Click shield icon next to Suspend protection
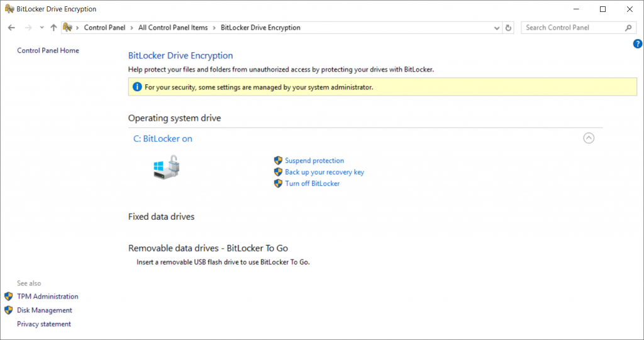Screen dimensions: 644x340 coord(278,161)
